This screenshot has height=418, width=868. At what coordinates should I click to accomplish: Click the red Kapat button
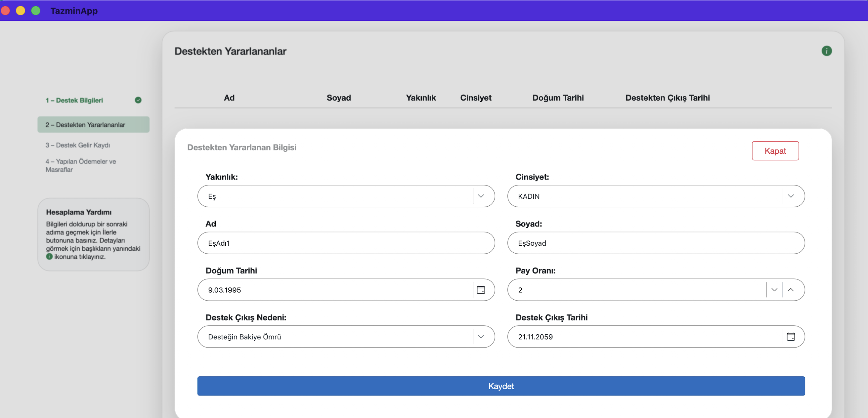(775, 151)
